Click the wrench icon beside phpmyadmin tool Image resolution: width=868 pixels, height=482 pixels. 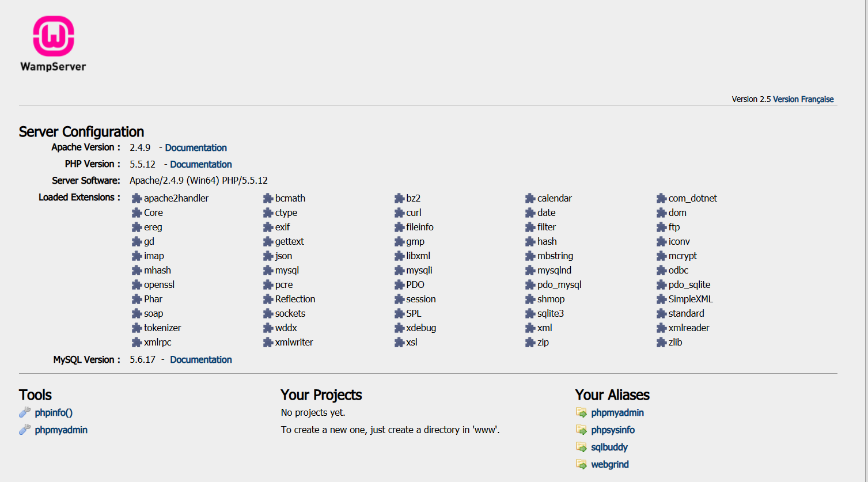tap(25, 430)
